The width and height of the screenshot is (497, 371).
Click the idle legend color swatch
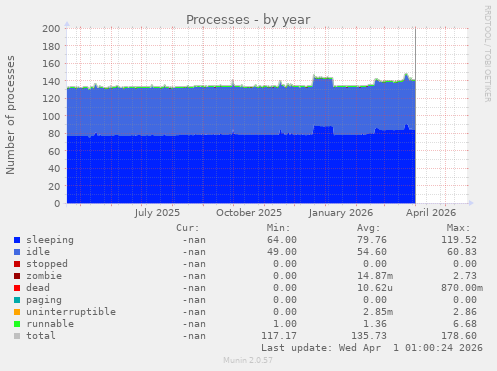point(17,252)
